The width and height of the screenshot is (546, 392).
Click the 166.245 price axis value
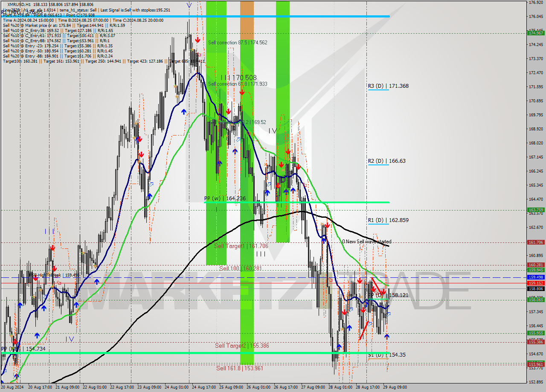(536, 171)
